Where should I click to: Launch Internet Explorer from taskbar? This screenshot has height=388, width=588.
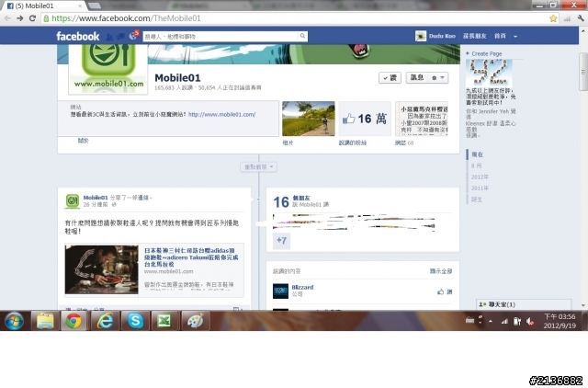(105, 321)
